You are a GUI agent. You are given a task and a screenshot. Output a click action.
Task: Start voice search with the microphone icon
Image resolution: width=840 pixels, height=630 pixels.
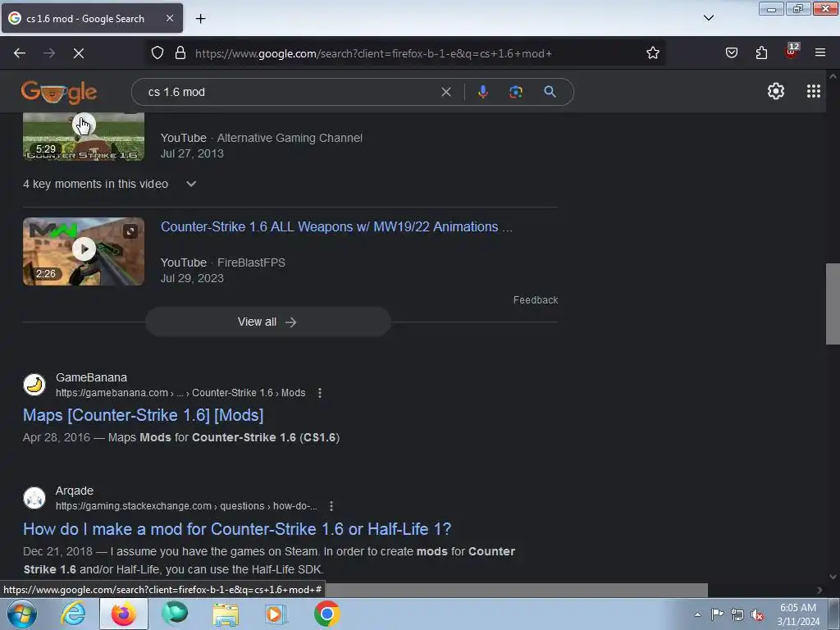coord(482,92)
